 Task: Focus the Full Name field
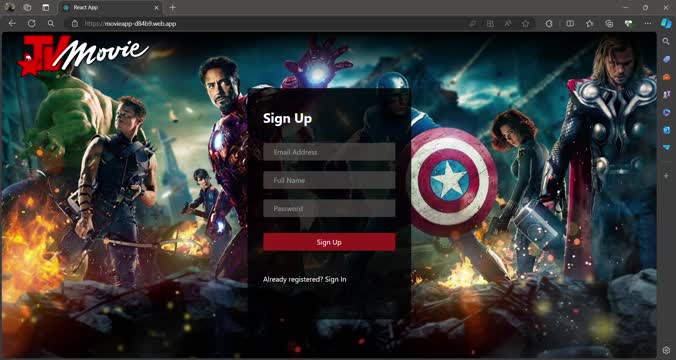click(329, 180)
